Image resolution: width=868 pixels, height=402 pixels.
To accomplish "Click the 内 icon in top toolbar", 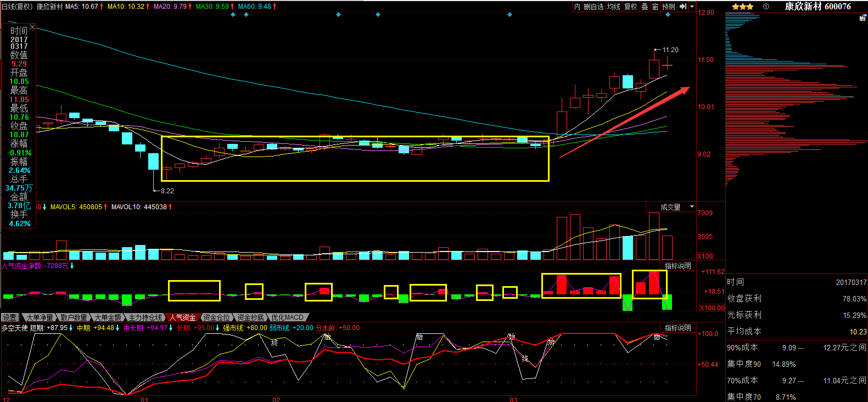I will [x=576, y=7].
